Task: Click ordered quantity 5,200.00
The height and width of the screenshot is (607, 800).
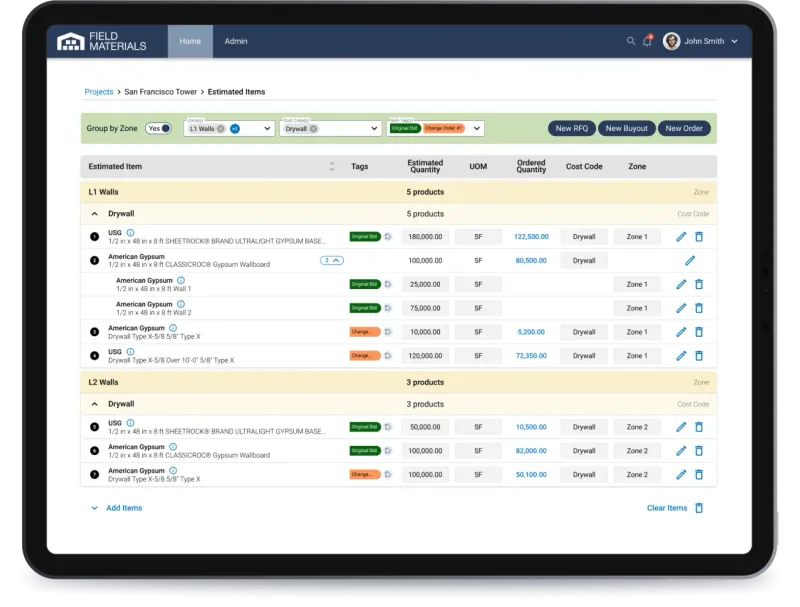Action: point(531,332)
